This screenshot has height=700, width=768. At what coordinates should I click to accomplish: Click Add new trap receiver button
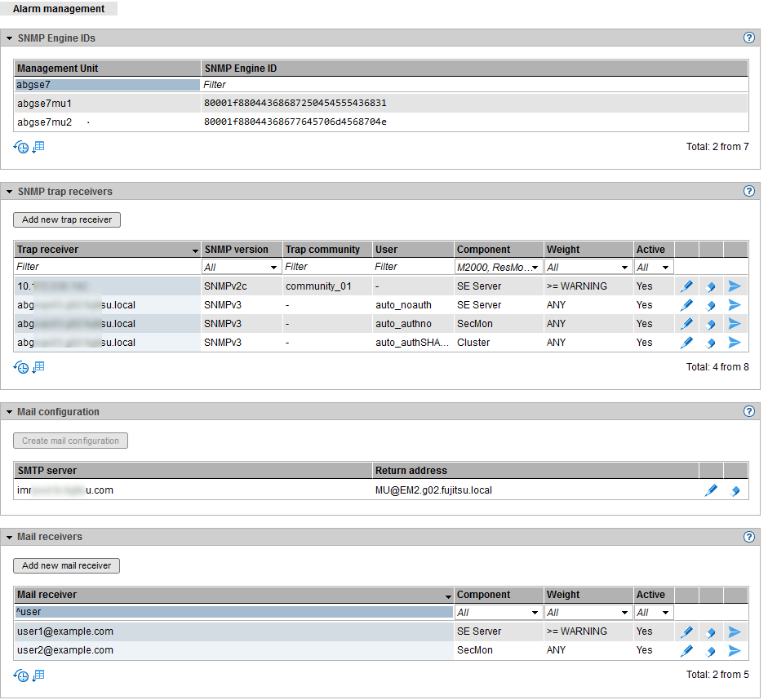[x=67, y=219]
